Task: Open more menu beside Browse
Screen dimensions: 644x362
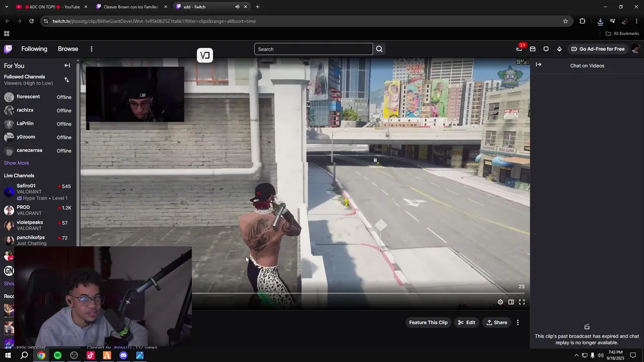Action: click(91, 49)
